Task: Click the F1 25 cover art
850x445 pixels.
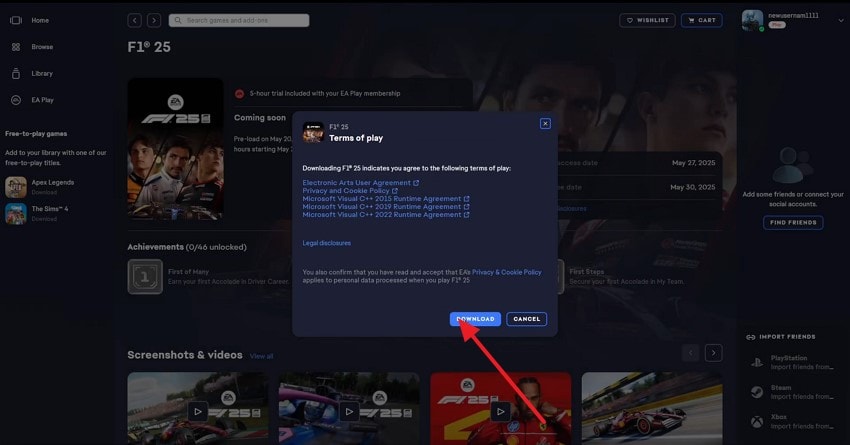Action: click(175, 149)
